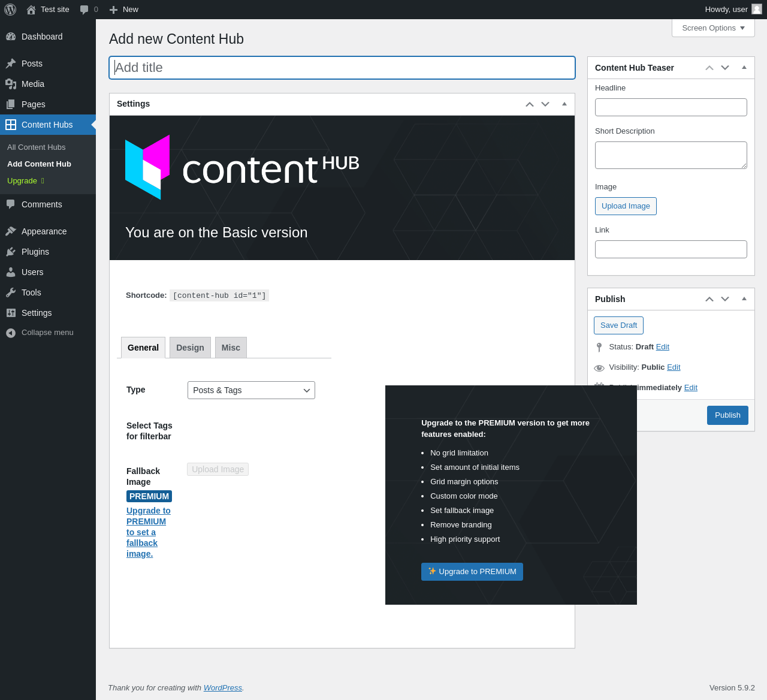Image resolution: width=767 pixels, height=700 pixels.
Task: Click the Save Draft button
Action: 618,325
